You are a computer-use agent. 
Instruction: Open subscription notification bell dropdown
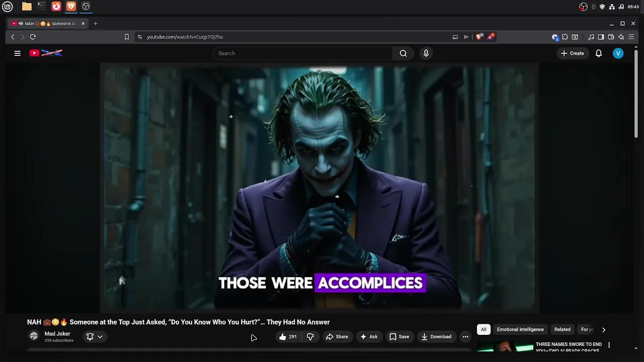[95, 337]
